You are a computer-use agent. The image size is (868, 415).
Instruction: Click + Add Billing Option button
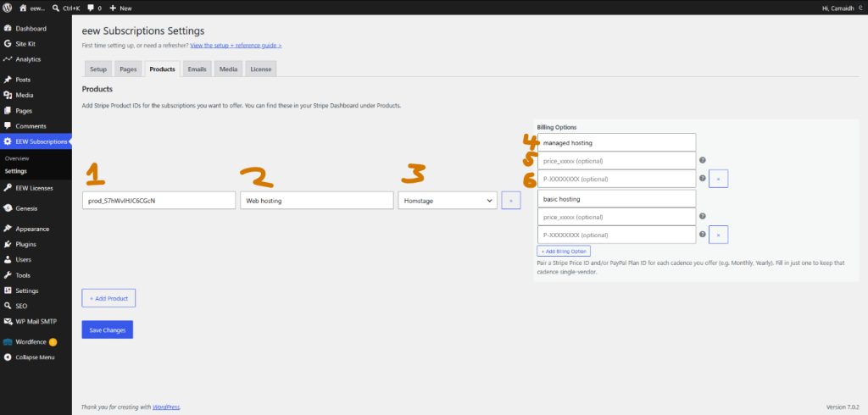(564, 251)
